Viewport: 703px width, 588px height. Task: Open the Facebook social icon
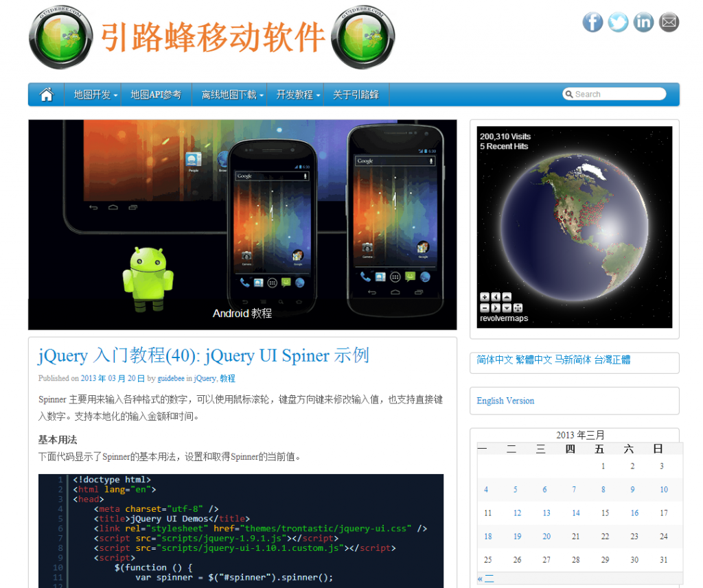[592, 22]
